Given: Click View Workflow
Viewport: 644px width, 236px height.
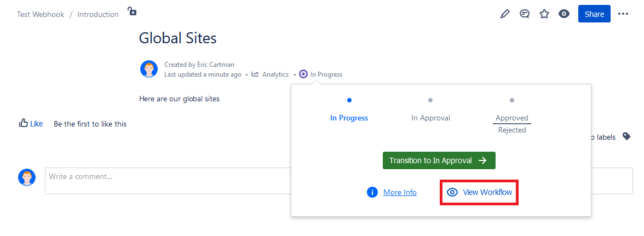Looking at the screenshot, I should point(480,192).
